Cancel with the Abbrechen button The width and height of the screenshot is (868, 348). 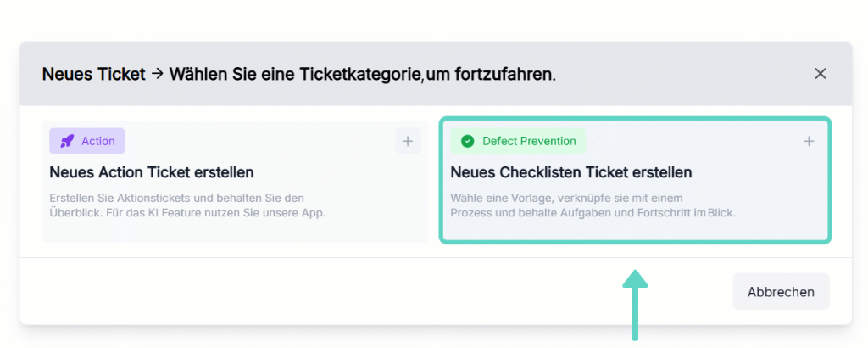click(781, 291)
